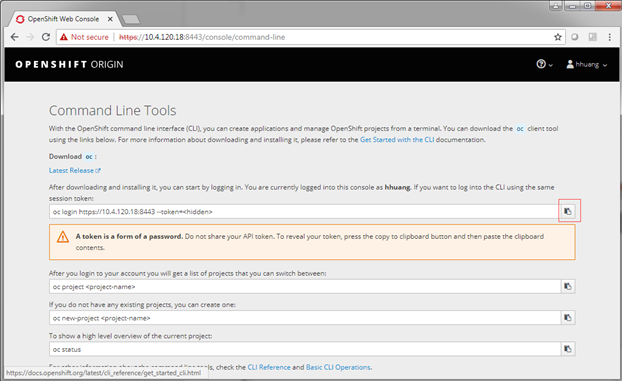
Task: Open the hhuang user menu
Action: click(587, 64)
